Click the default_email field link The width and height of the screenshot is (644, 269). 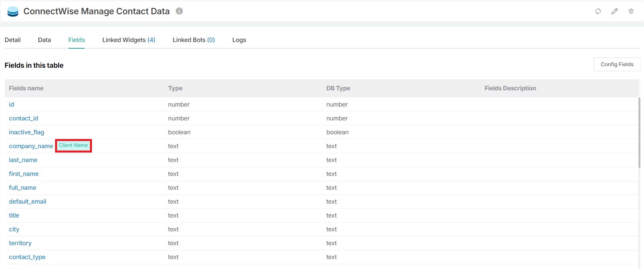tap(28, 201)
